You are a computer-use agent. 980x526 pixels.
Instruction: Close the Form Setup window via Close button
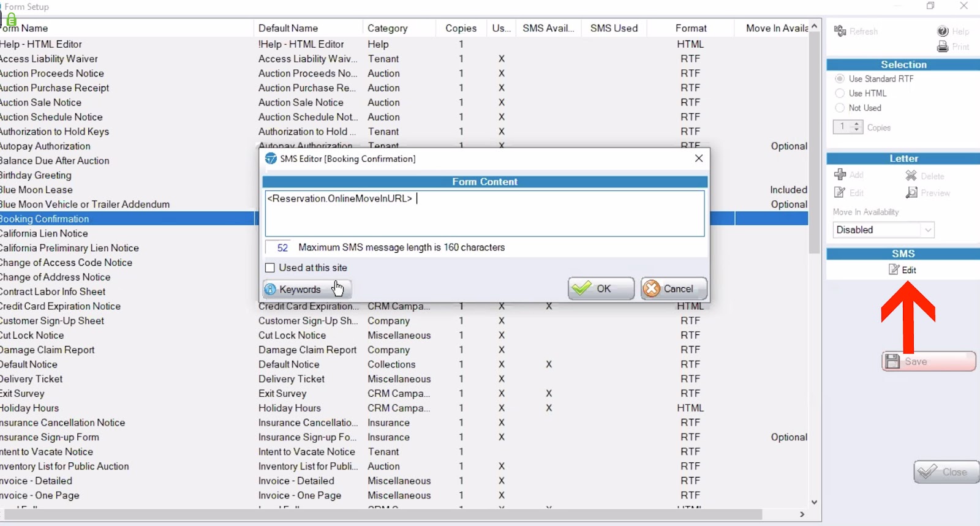(x=946, y=472)
